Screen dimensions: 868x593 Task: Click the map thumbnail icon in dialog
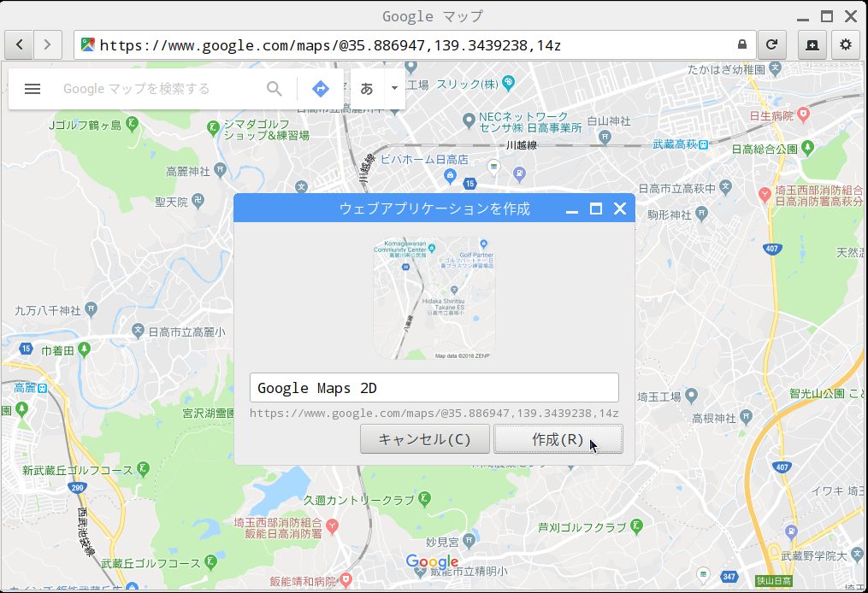[434, 298]
